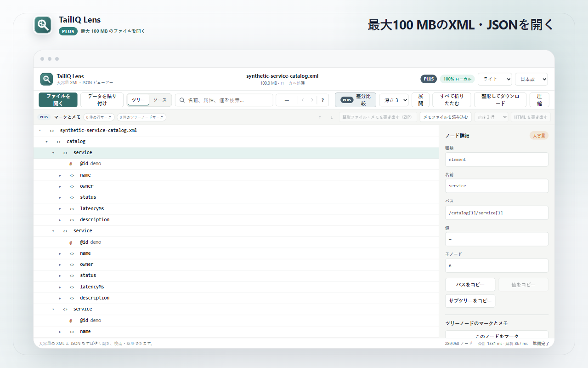This screenshot has height=368, width=588.
Task: Click the 展開 expand button
Action: (x=420, y=100)
